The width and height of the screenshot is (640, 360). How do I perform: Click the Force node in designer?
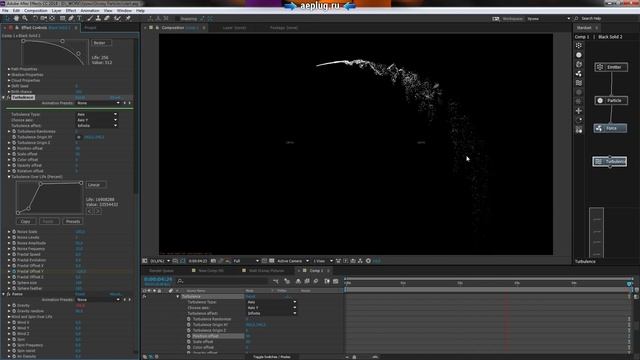610,128
